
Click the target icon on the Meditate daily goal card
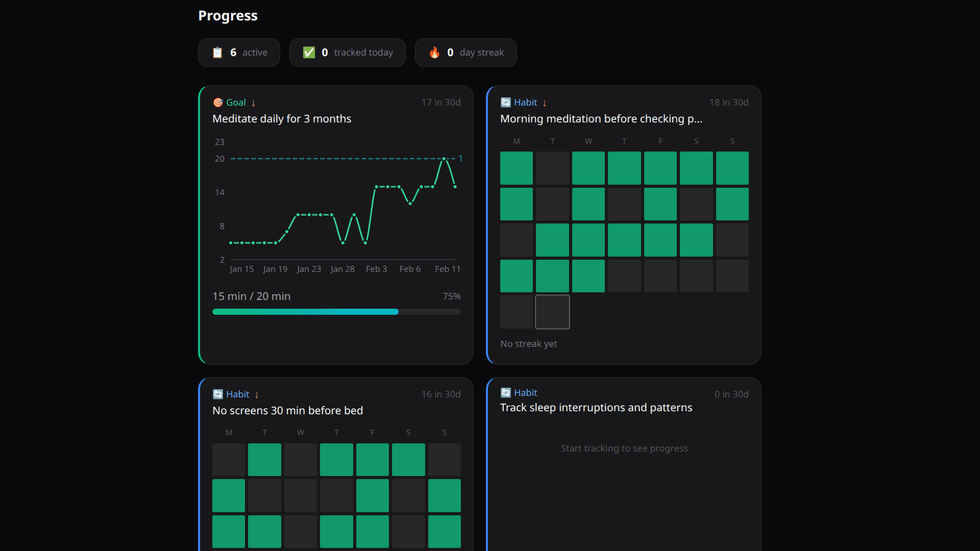[x=218, y=102]
